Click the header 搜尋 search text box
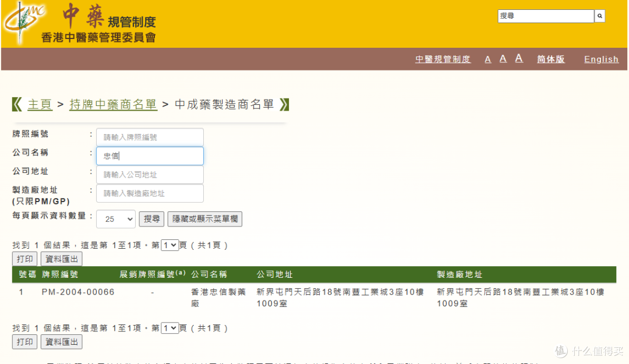Viewport: 629px width, 364px height. [x=546, y=16]
